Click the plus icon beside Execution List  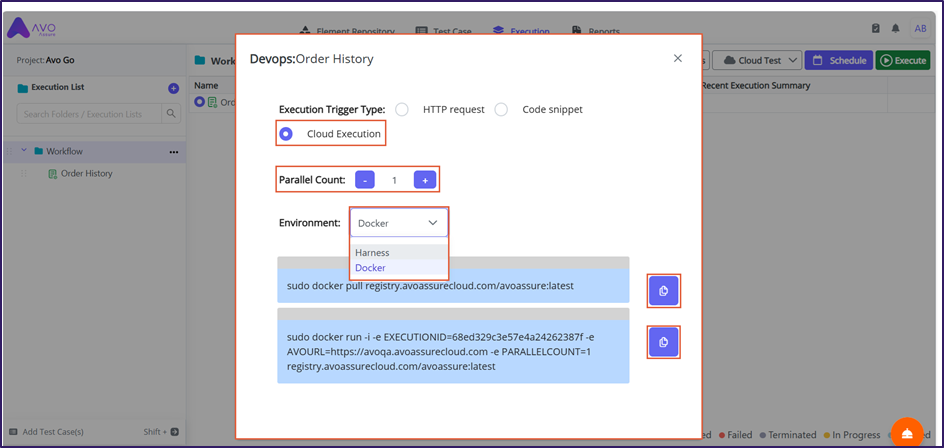coord(173,88)
